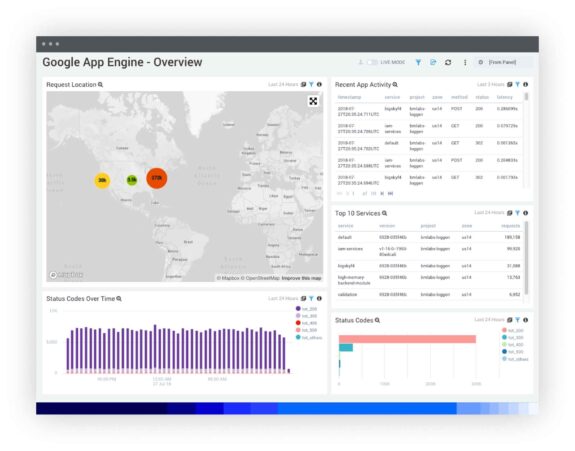Screen dimensions: 575x451
Task: Show info for Status Codes Over Time panel
Action: tap(319, 298)
